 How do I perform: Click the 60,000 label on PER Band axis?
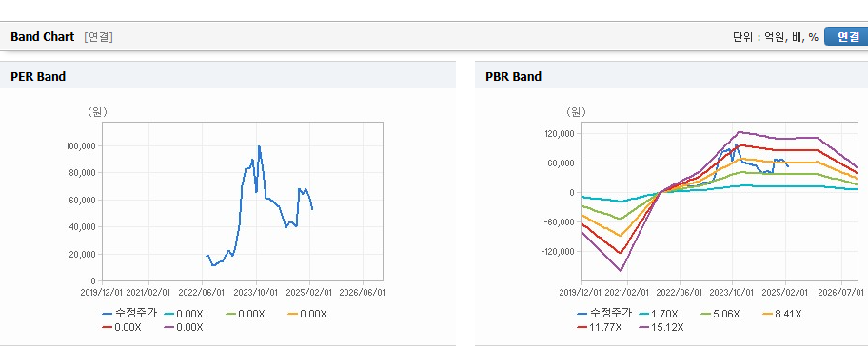point(83,200)
